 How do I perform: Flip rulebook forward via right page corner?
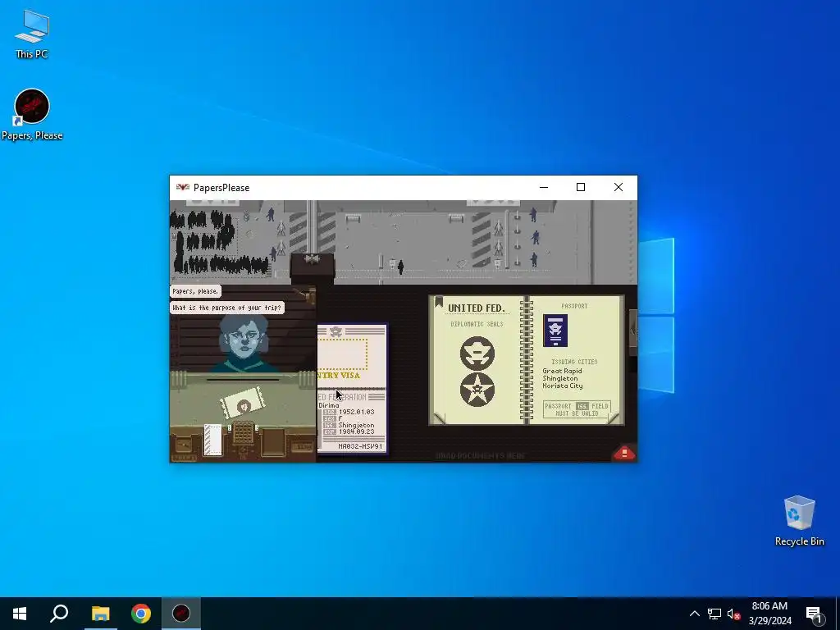tap(614, 418)
